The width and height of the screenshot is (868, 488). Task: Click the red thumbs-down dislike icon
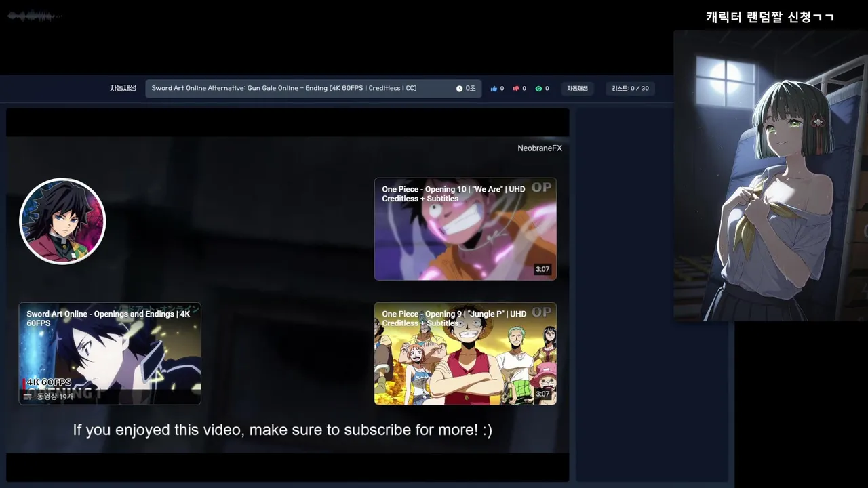(516, 89)
